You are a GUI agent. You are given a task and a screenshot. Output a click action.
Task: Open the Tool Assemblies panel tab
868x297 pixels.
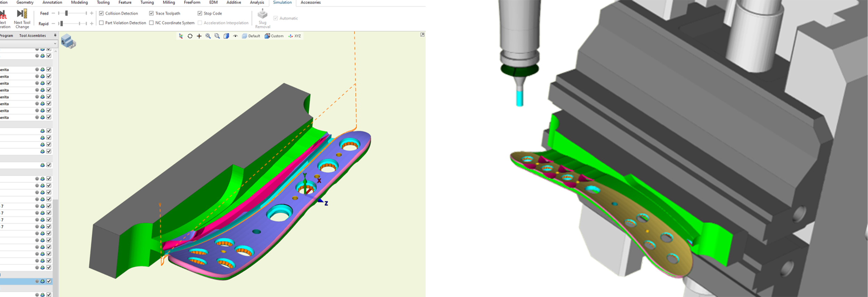[32, 36]
